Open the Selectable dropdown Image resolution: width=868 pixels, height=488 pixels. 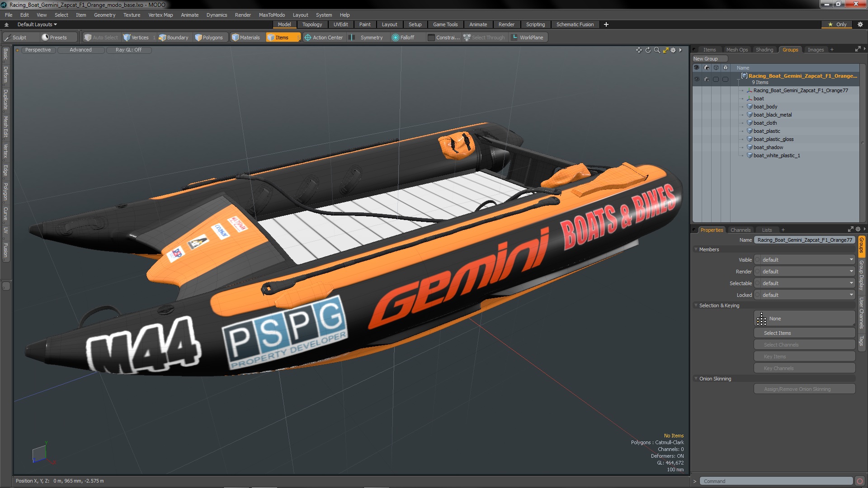pos(805,283)
